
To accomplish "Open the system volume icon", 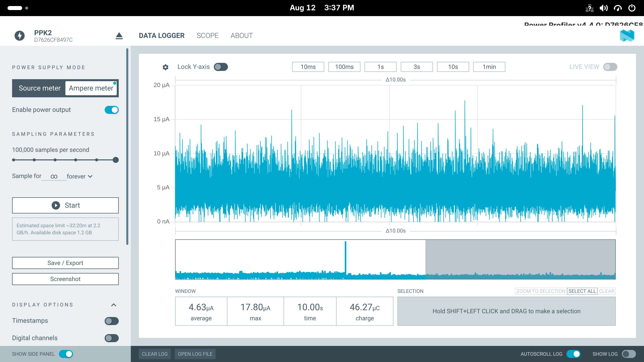I will [603, 8].
